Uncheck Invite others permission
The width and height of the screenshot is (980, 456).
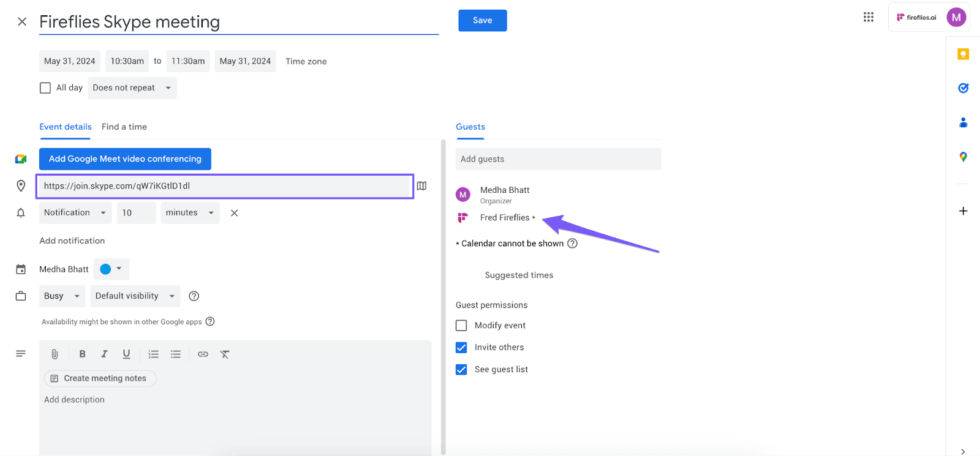(461, 348)
